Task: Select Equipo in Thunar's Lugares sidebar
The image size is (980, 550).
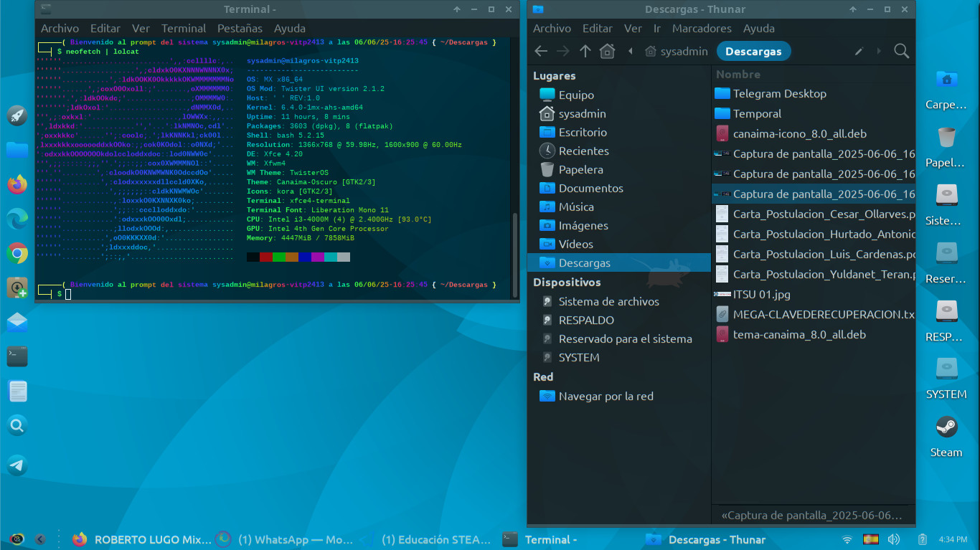Action: (x=619, y=95)
